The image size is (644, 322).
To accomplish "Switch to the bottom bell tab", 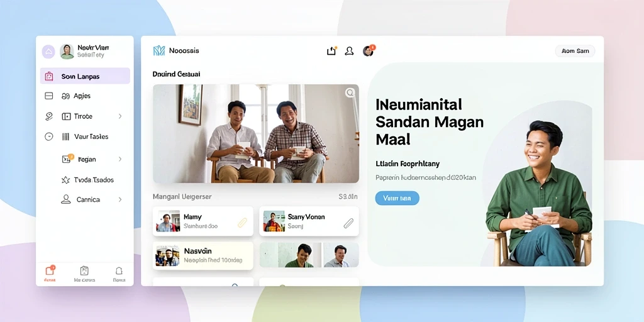I will (119, 274).
